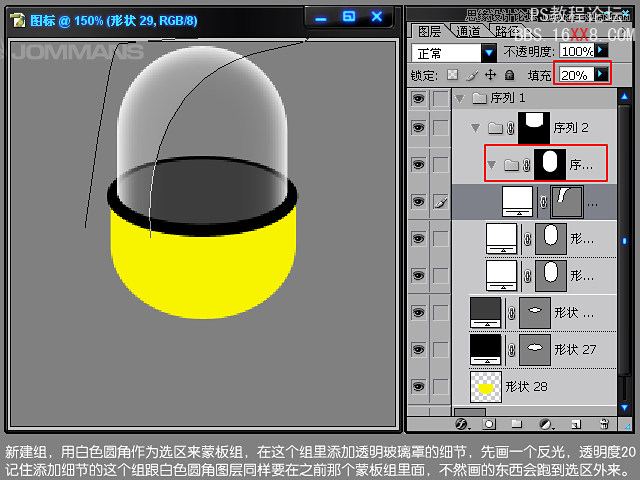Enable the lock position move icon
Screen dimensions: 640x480
coord(490,75)
